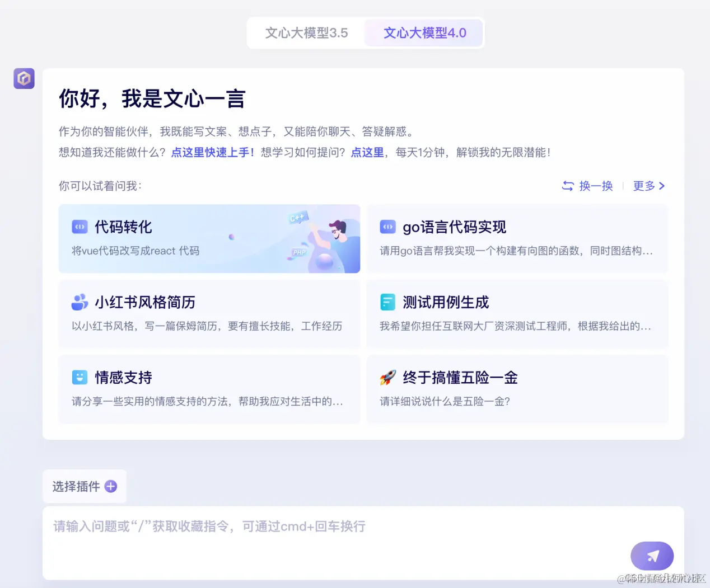Select the go语言代码实现 code icon
Screen dimensions: 710x588
(387, 227)
